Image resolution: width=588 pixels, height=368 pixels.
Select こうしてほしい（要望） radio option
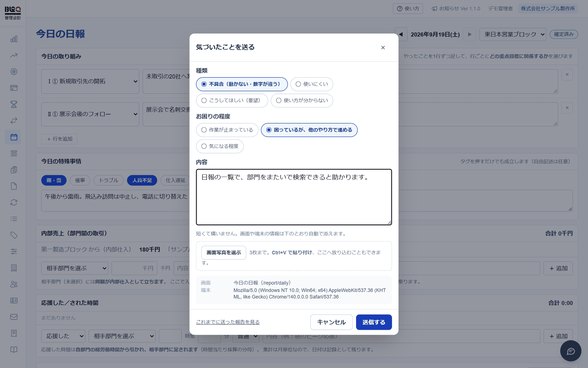[x=232, y=100]
